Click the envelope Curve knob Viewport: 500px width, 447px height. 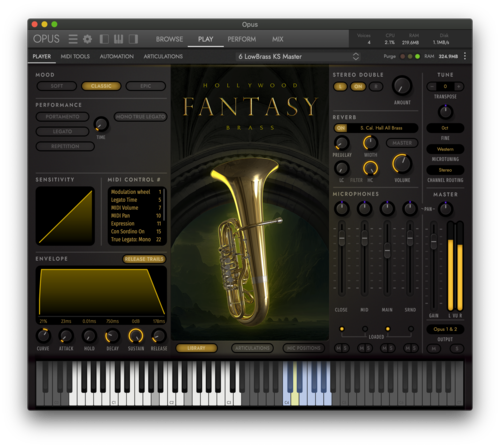click(x=43, y=336)
